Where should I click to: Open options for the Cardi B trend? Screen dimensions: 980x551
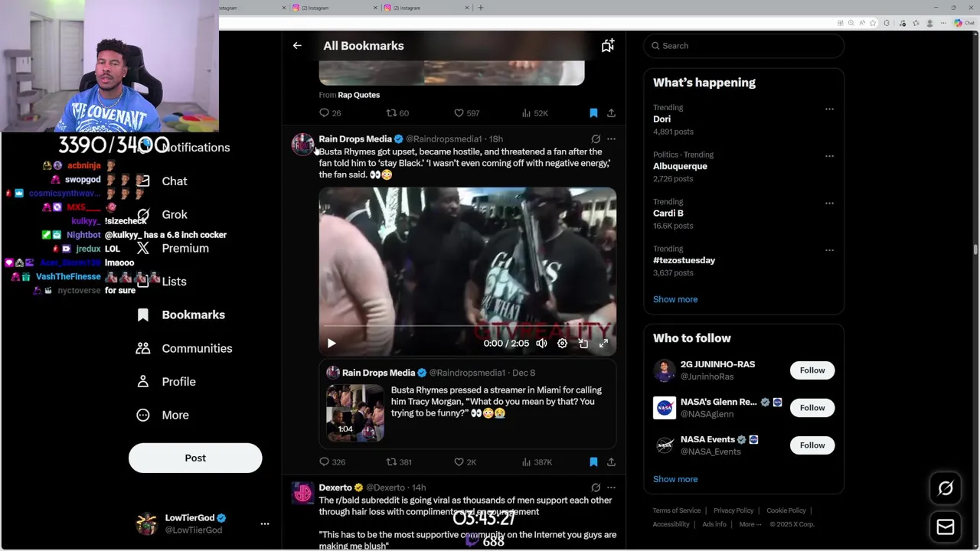pos(829,203)
